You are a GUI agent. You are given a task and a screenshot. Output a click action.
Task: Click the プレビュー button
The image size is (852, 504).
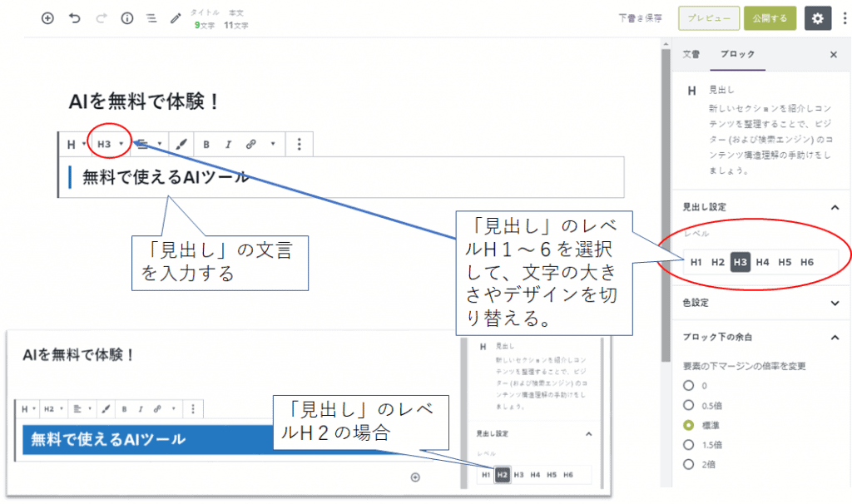(x=708, y=18)
